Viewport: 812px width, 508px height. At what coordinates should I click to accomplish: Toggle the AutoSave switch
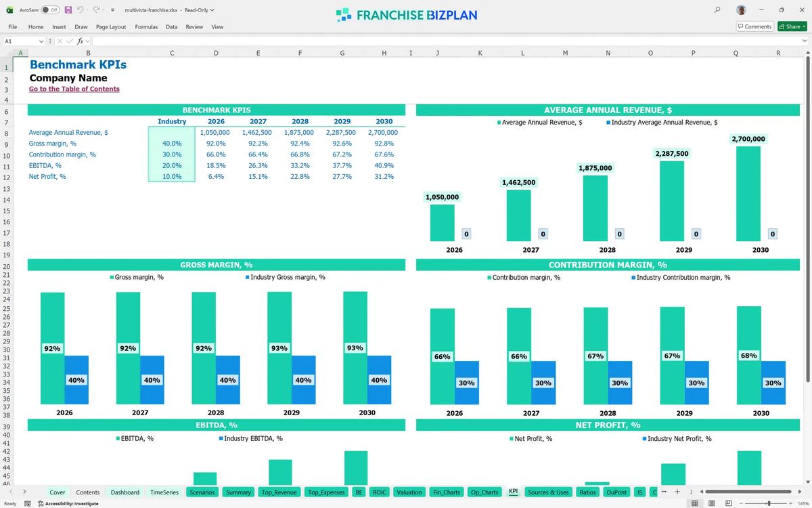50,10
